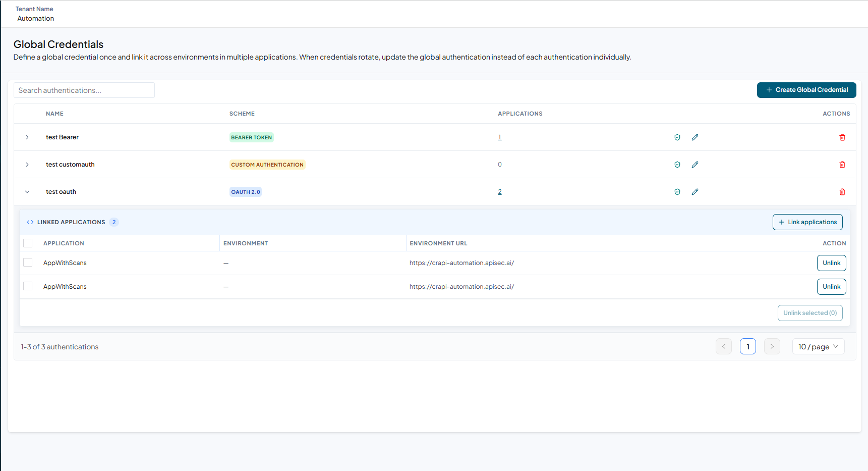This screenshot has width=868, height=471.
Task: Edit test oauth with pencil icon
Action: (x=695, y=192)
